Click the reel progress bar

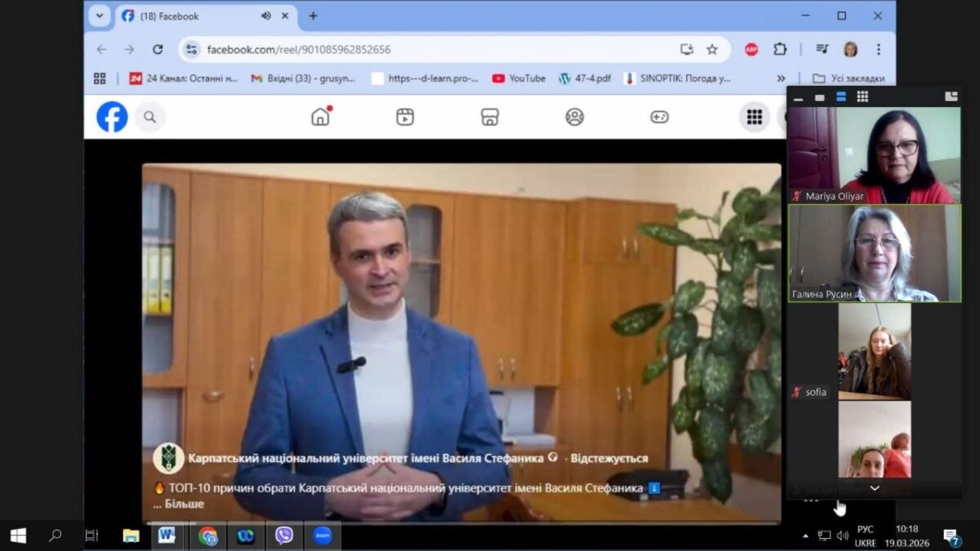(461, 522)
